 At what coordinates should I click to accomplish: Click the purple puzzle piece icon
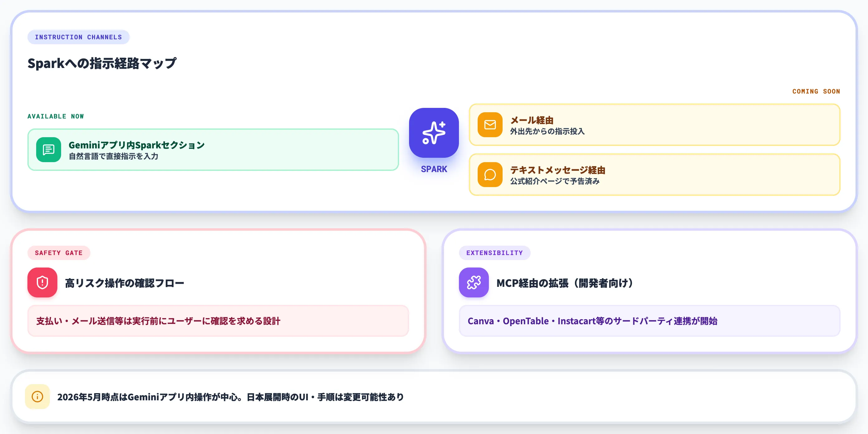(x=473, y=282)
